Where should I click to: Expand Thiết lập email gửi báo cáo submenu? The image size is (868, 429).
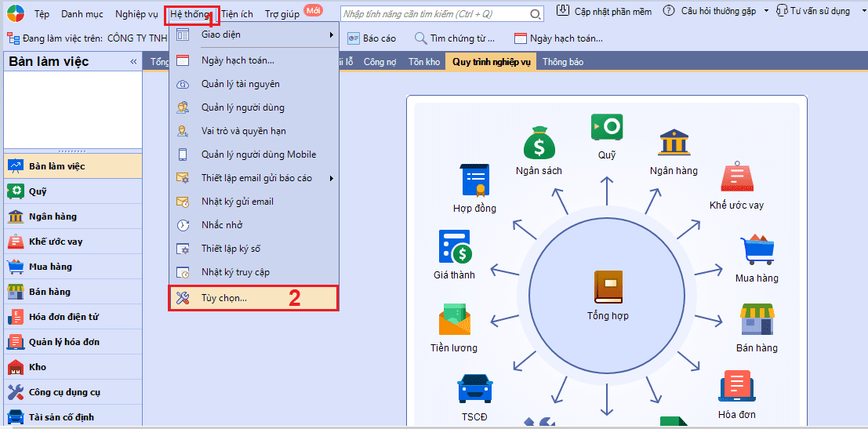(x=254, y=178)
